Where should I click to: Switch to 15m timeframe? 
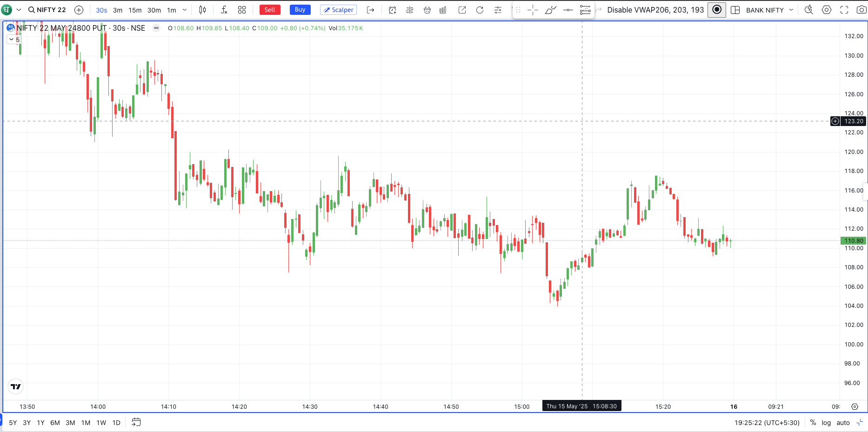pos(135,10)
